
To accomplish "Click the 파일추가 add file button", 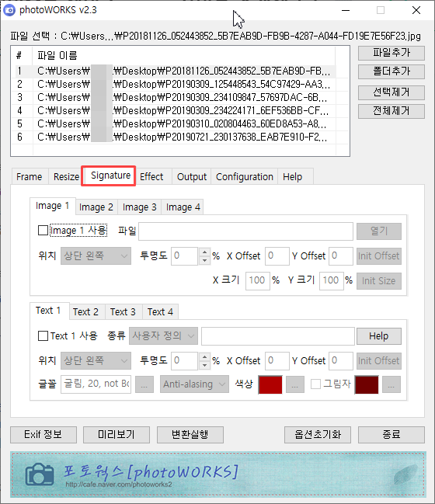I will click(x=391, y=53).
